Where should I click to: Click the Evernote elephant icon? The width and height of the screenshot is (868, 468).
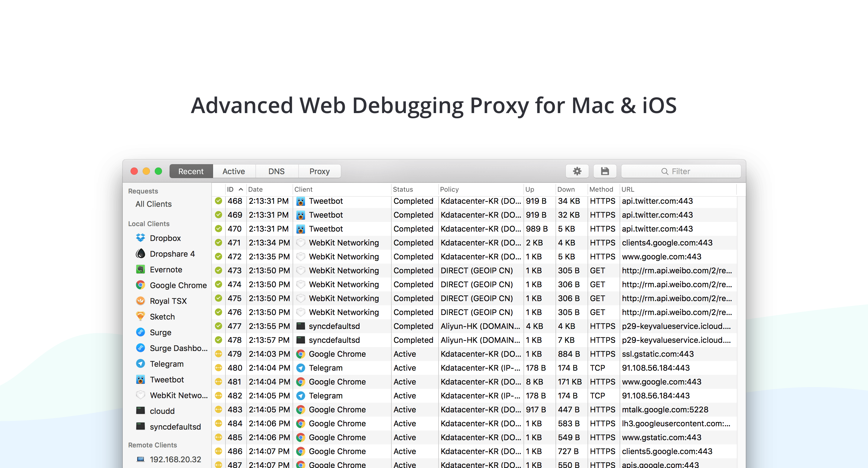[x=141, y=269]
